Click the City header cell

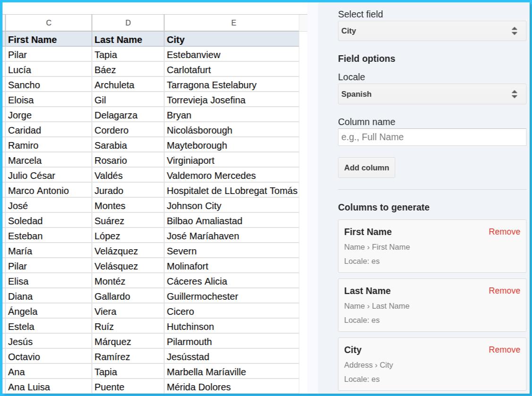[233, 39]
